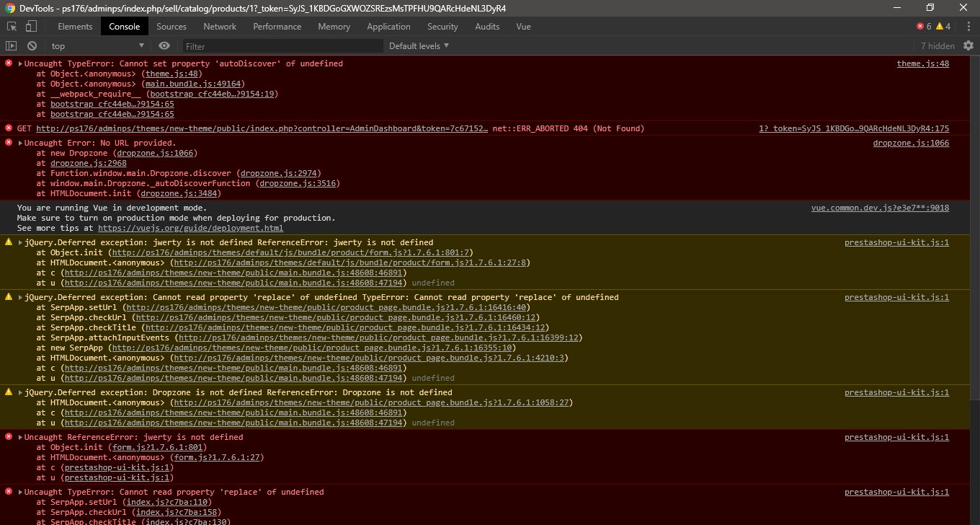Click into the Filter input field
The height and width of the screenshot is (525, 980).
pos(282,46)
